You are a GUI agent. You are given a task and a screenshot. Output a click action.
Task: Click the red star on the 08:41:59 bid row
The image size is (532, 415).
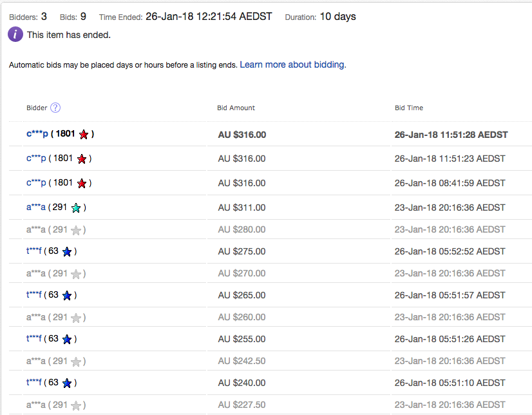tap(82, 184)
